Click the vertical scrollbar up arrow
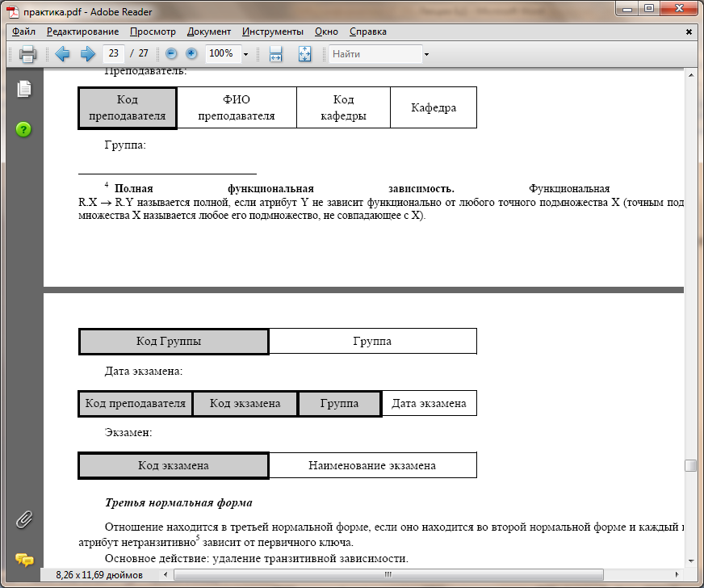The height and width of the screenshot is (588, 704). point(691,74)
